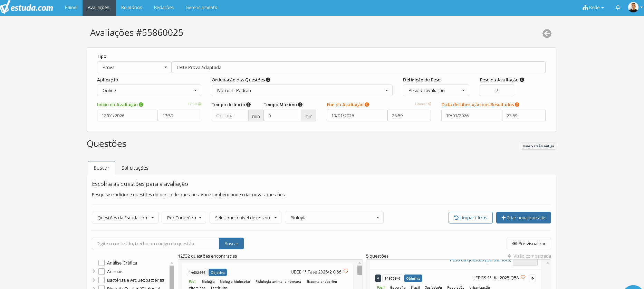Show info icon beside Tempo de Início
The height and width of the screenshot is (289, 644).
tap(248, 104)
